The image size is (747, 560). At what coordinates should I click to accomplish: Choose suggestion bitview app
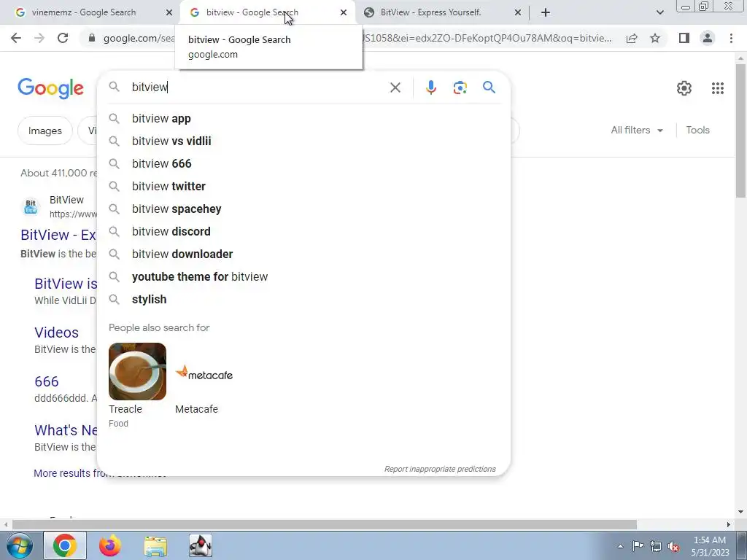click(303, 119)
